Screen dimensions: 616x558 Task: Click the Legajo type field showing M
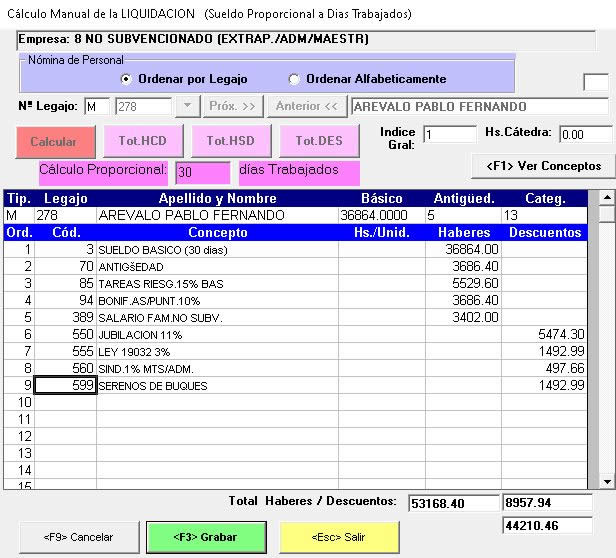tap(97, 106)
